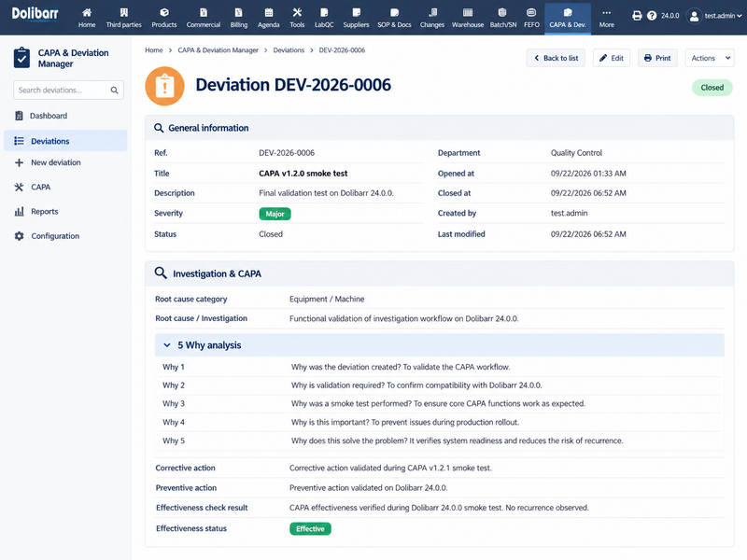Open Changes module

click(432, 18)
